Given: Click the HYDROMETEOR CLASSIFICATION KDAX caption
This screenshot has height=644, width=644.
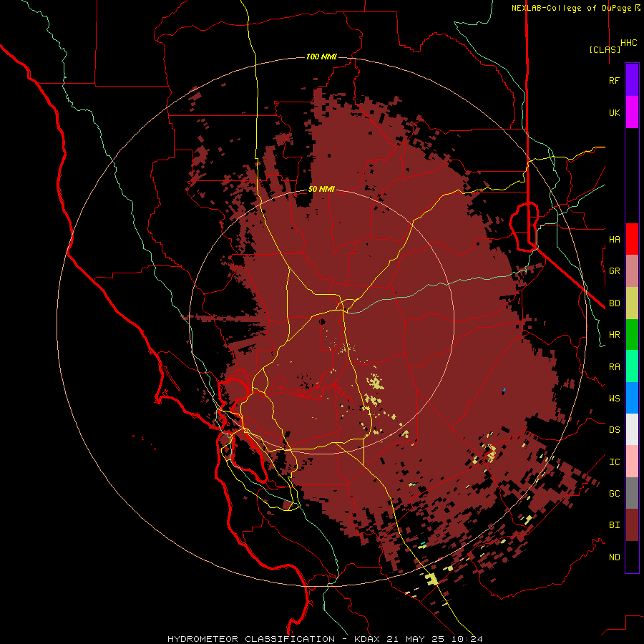Looking at the screenshot, I should [x=324, y=639].
